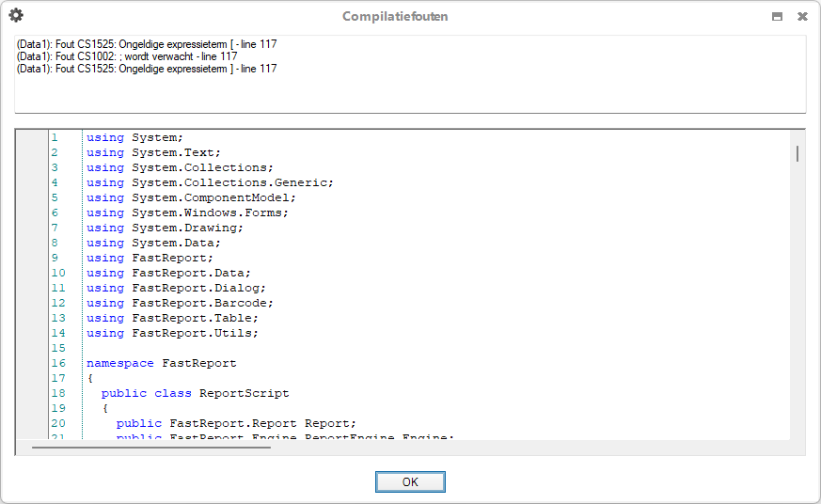This screenshot has width=821, height=504.
Task: Click line 'public class ReportScript'
Action: coord(195,393)
